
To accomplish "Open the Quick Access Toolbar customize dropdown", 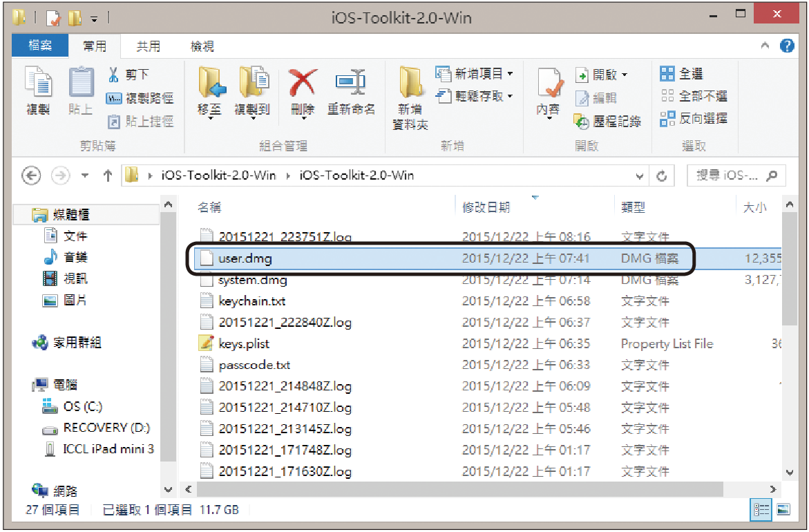I will 94,19.
